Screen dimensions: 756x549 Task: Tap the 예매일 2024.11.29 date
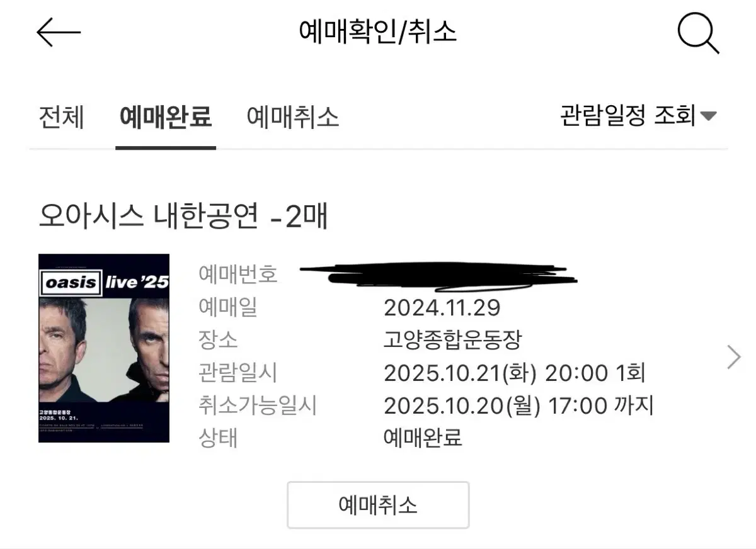click(x=442, y=308)
